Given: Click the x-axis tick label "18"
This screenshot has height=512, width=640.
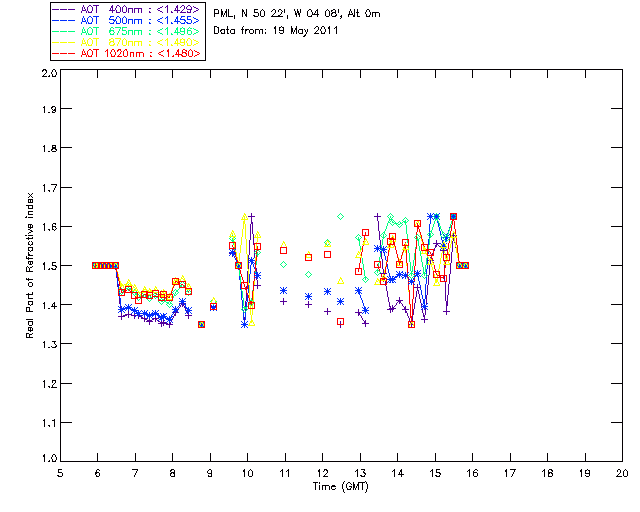Looking at the screenshot, I should pos(547,473).
